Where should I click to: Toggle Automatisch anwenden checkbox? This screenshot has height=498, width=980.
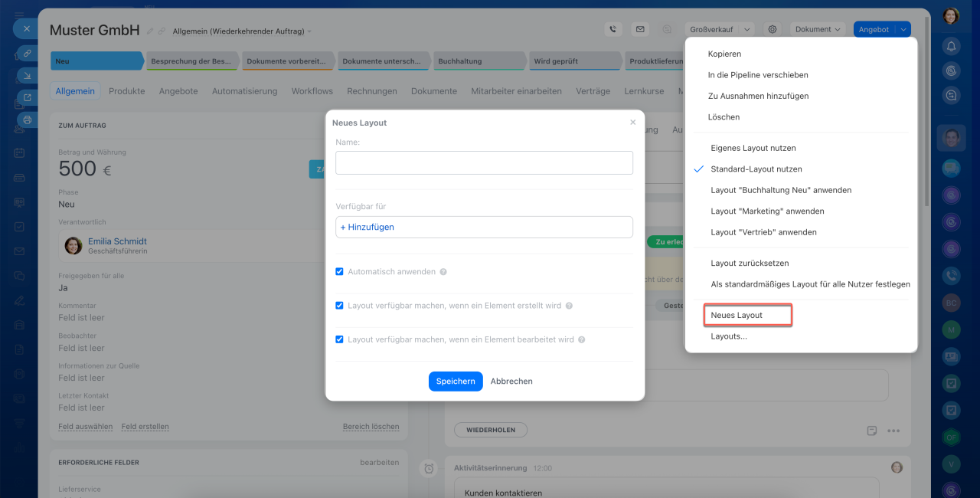340,272
